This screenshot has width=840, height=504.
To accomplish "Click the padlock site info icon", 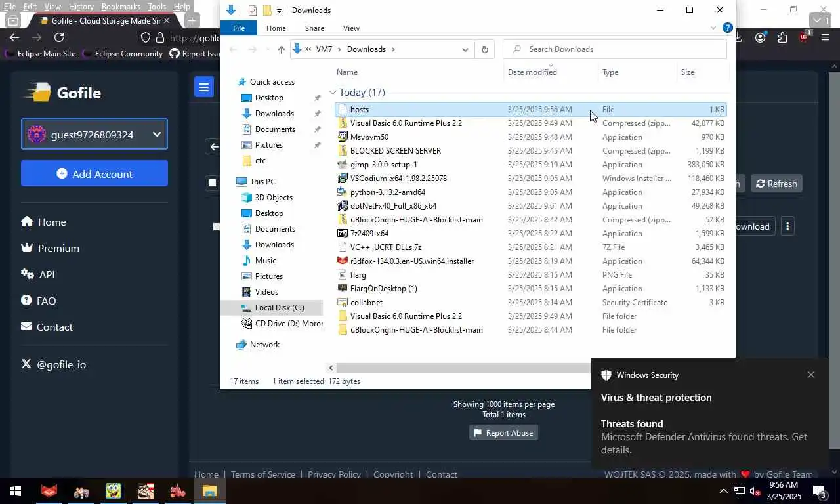I will click(x=159, y=38).
